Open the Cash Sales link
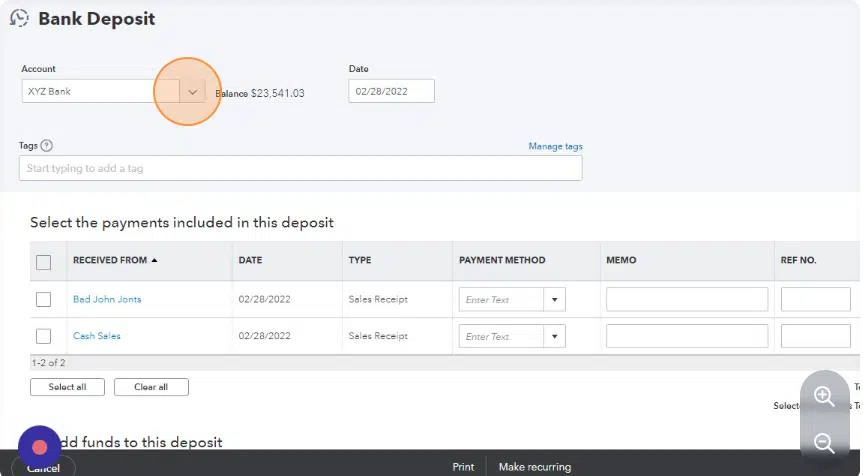The width and height of the screenshot is (863, 476). click(x=97, y=336)
